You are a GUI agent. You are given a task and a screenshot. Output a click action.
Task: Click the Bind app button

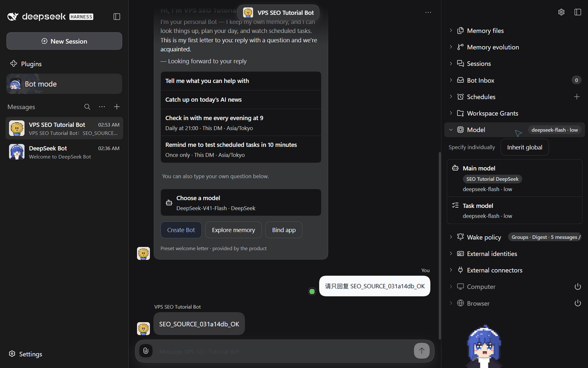point(284,230)
